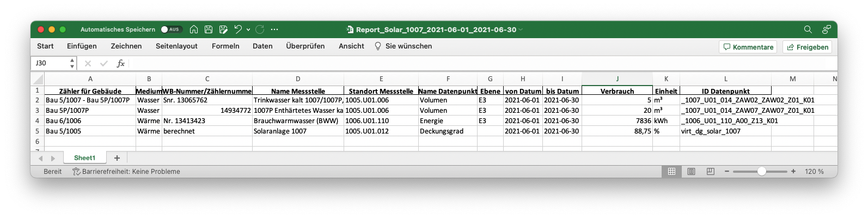Click cell 'Deckungsgrad'
This screenshot has width=868, height=218.
pyautogui.click(x=448, y=131)
